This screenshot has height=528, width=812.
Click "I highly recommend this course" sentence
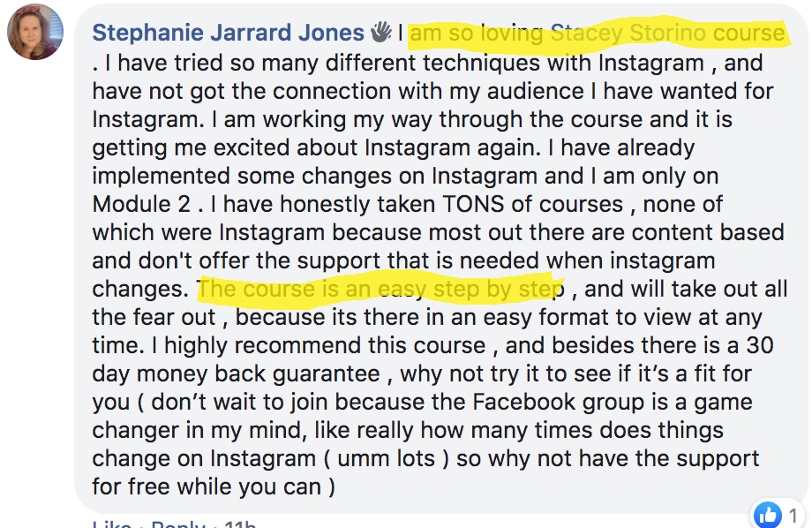pos(319,345)
